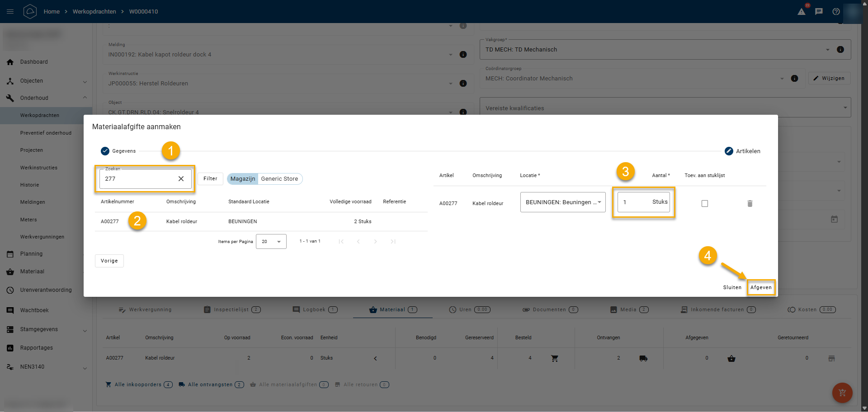This screenshot has width=868, height=412.
Task: Delete the A00277 article row with trash icon
Action: (750, 204)
